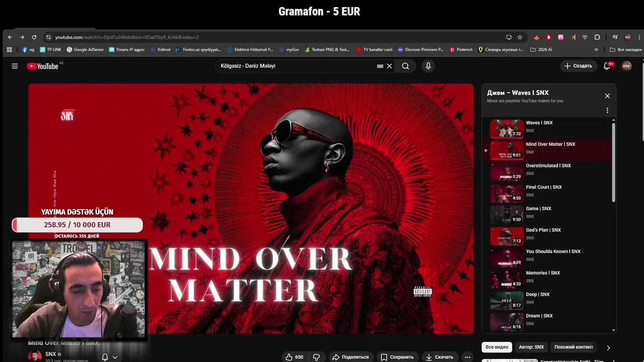
Task: Select Все видео filter chip
Action: coord(497,347)
